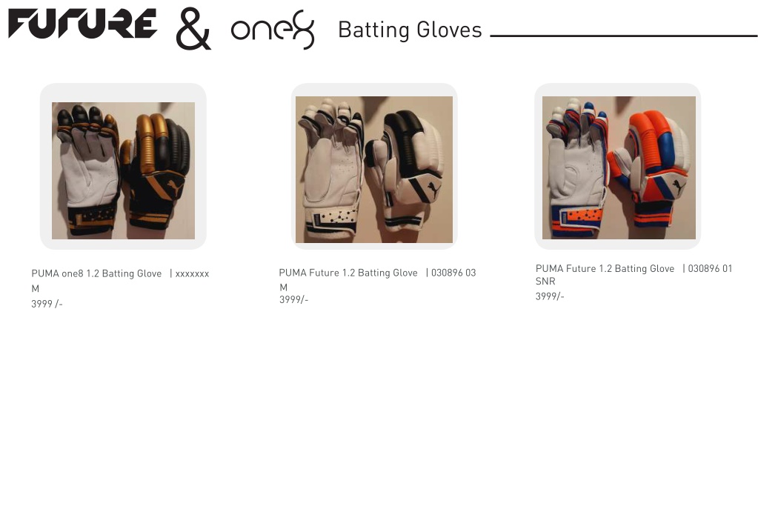Select product code 030896 03

coord(453,273)
